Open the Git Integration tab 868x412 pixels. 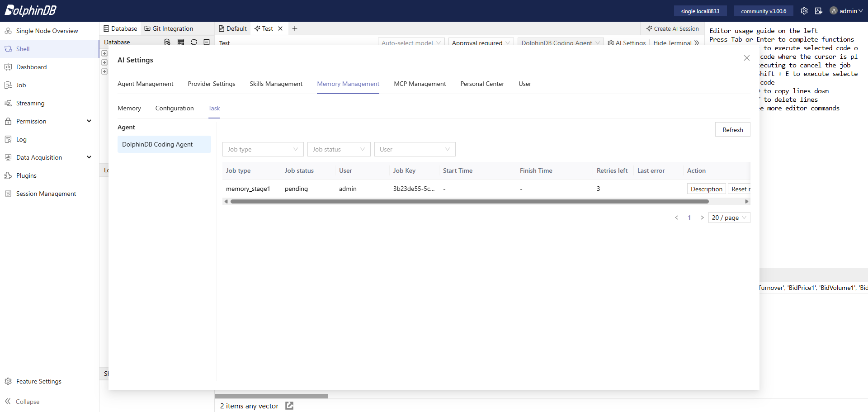point(169,28)
